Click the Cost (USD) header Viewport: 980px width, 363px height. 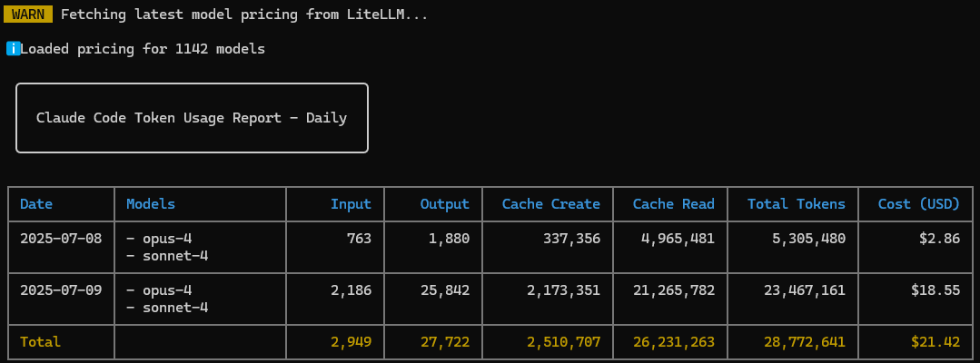click(919, 203)
